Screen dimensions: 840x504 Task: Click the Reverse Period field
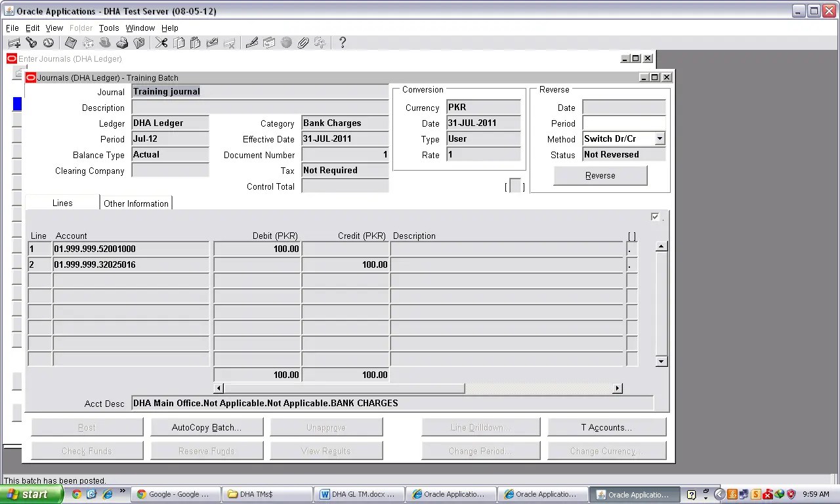coord(624,123)
